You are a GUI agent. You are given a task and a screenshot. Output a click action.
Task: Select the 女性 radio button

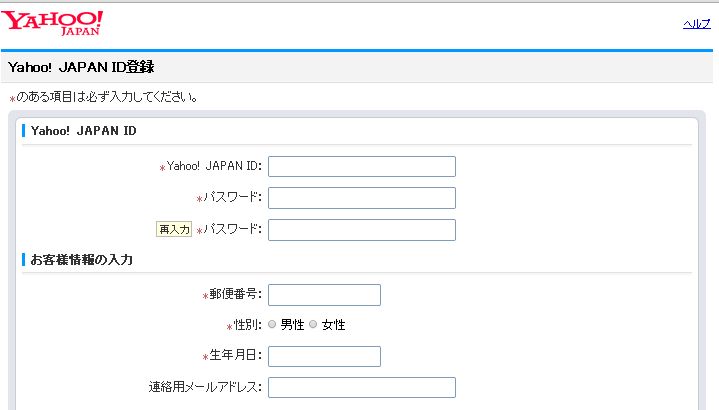click(x=313, y=325)
